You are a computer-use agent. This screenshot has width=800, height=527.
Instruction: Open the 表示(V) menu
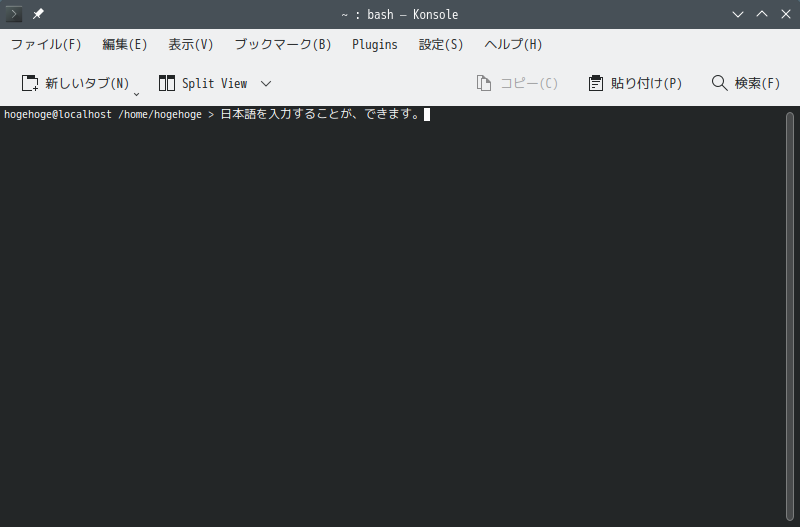tap(191, 44)
